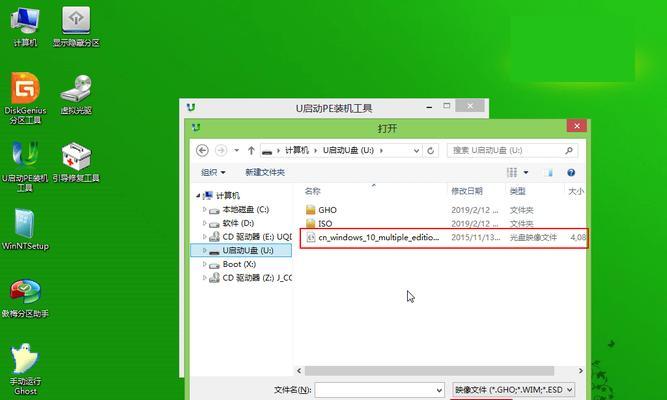Select the ISO folder icon
The height and width of the screenshot is (400, 667).
tap(311, 223)
